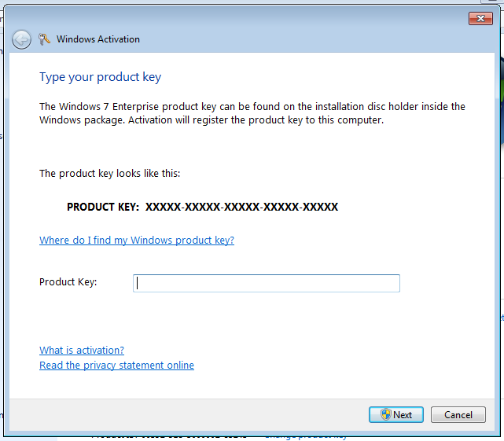Image resolution: width=504 pixels, height=441 pixels.
Task: Click the Next button
Action: [x=396, y=414]
